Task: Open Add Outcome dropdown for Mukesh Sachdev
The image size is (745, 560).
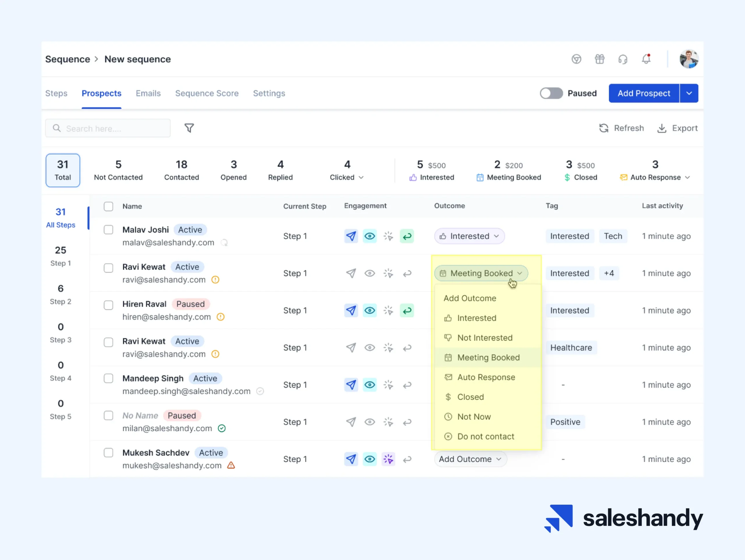Action: point(470,459)
